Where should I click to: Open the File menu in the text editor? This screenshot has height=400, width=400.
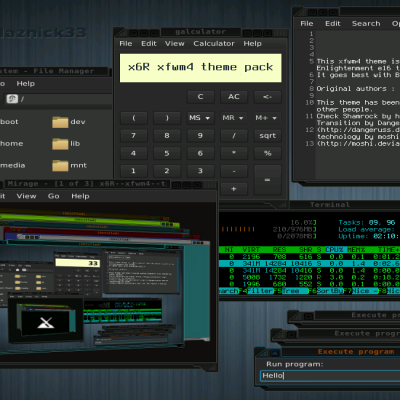[x=307, y=24]
